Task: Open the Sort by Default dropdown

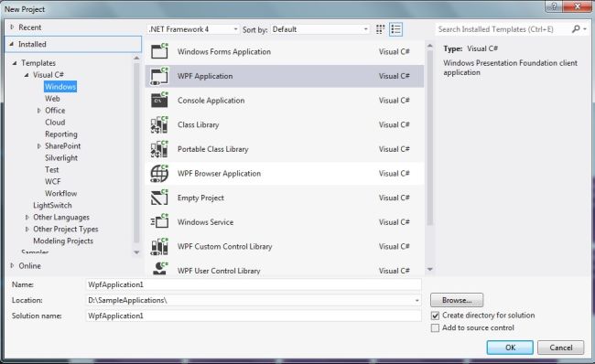Action: tap(319, 29)
